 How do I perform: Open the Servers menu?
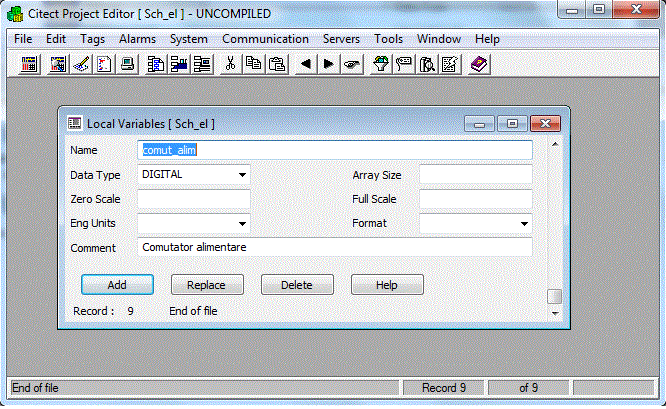(341, 39)
